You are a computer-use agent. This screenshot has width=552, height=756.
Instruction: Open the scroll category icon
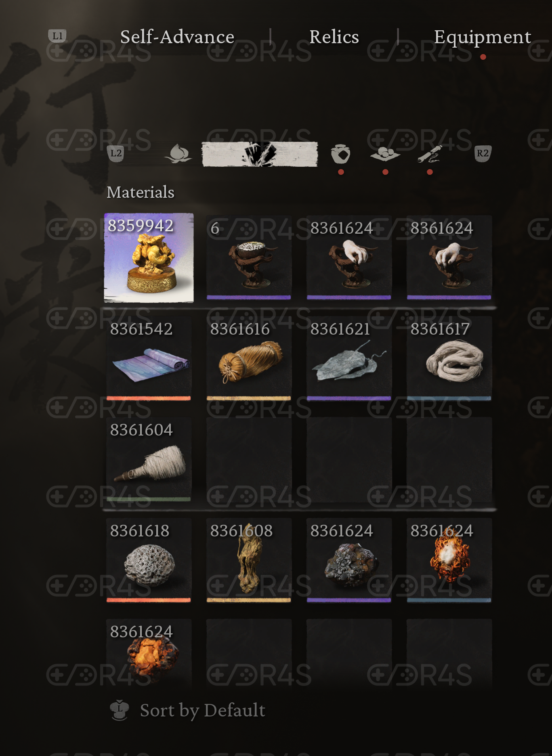pyautogui.click(x=430, y=154)
